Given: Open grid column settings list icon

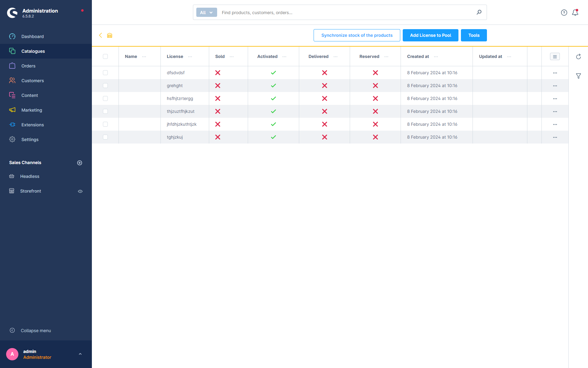Looking at the screenshot, I should pos(555,57).
